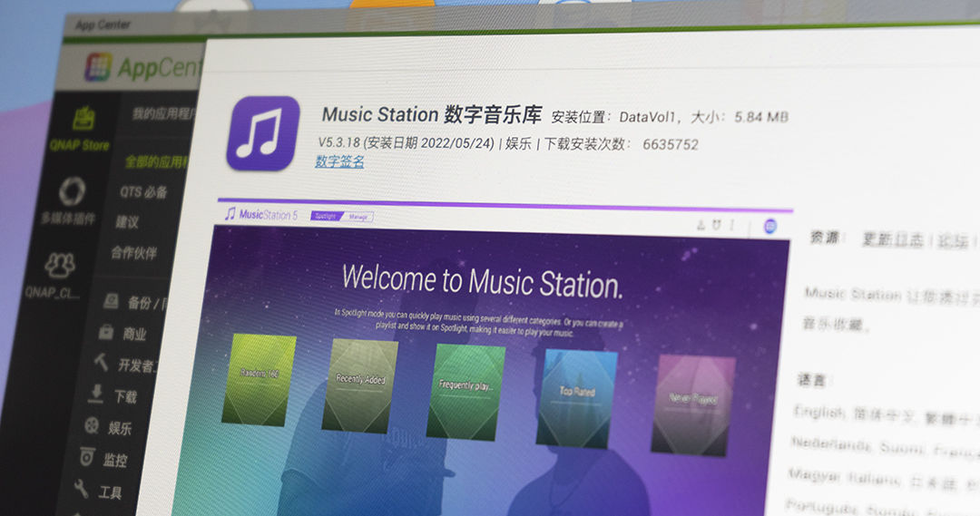Switch to Spotlight tab in Music Station preview
Screen dimensions: 980x516
[x=326, y=216]
